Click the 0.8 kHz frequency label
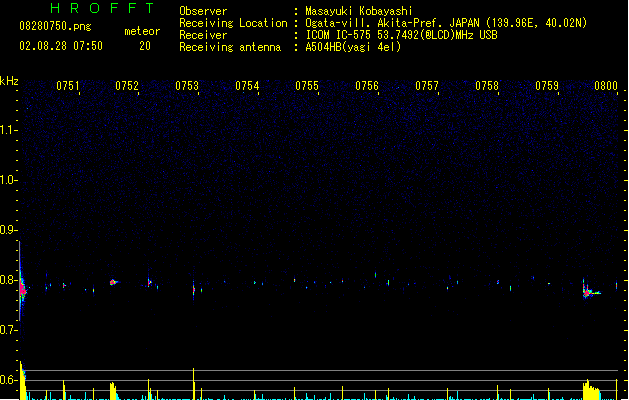The width and height of the screenshot is (629, 400). [8, 280]
